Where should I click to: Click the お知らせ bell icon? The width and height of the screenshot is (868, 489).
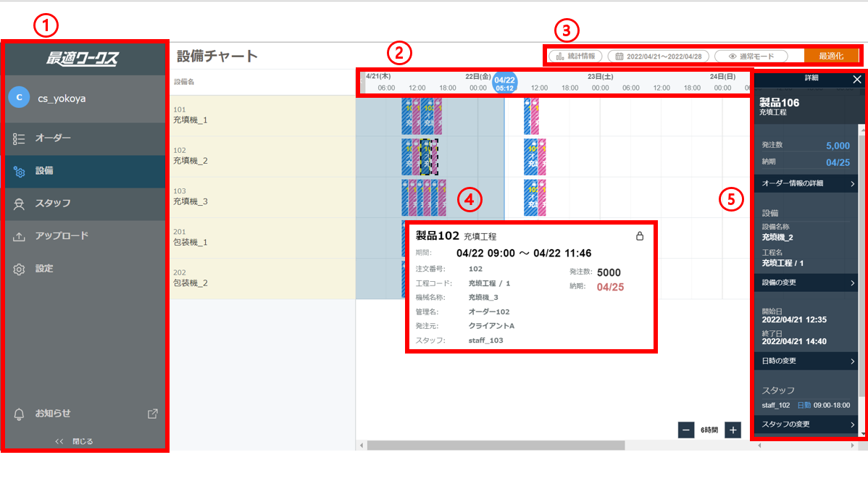tap(19, 414)
